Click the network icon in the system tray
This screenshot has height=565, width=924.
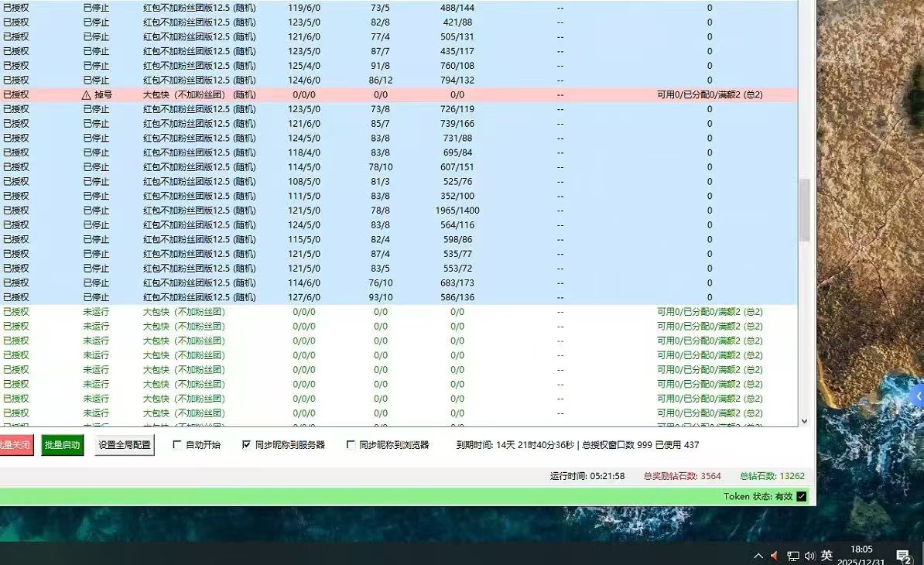(792, 555)
